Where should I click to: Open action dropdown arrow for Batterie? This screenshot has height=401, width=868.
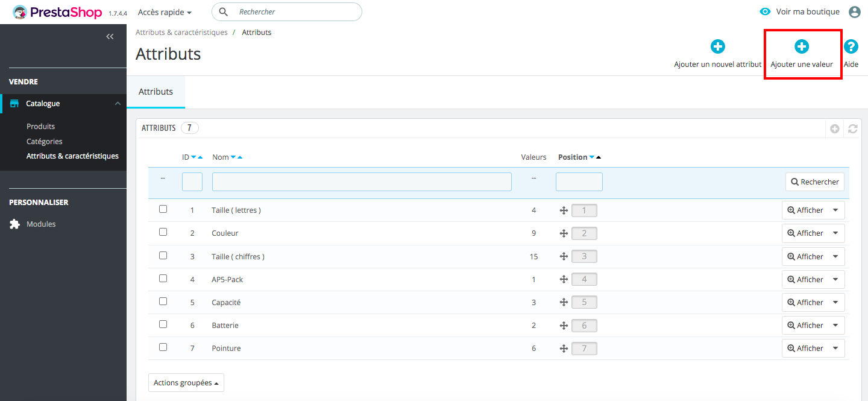pyautogui.click(x=835, y=326)
